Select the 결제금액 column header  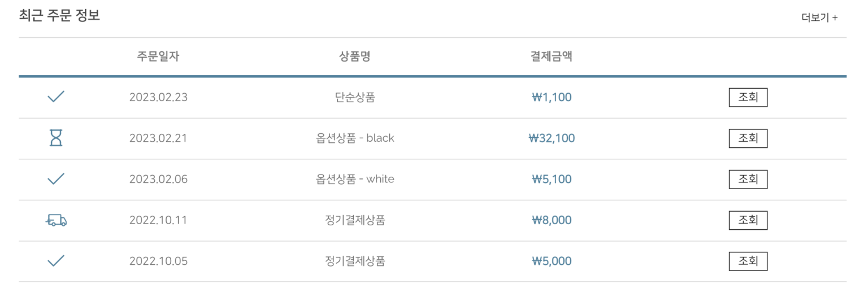(x=551, y=56)
